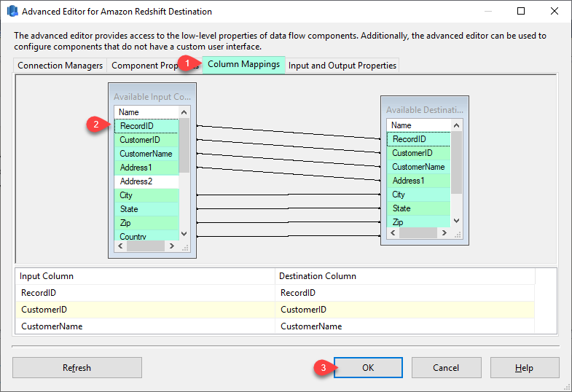Click Available Destination Columns box title
The height and width of the screenshot is (392, 572).
425,110
